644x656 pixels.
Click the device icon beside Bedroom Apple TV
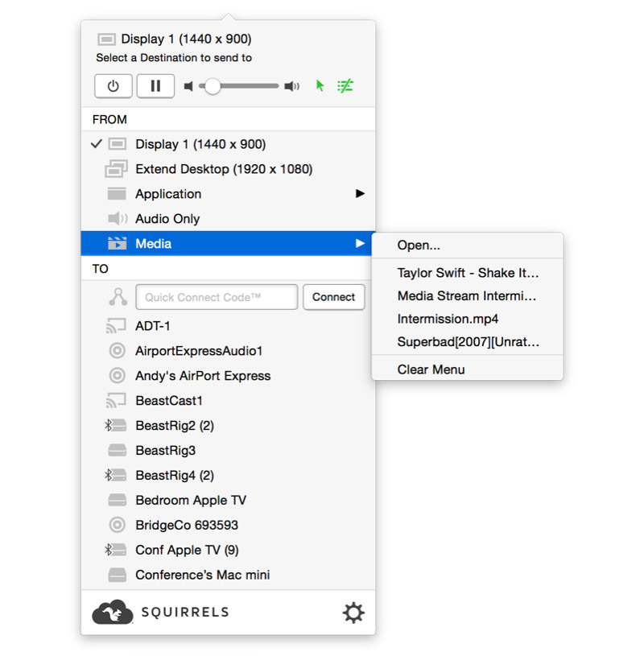pyautogui.click(x=118, y=500)
